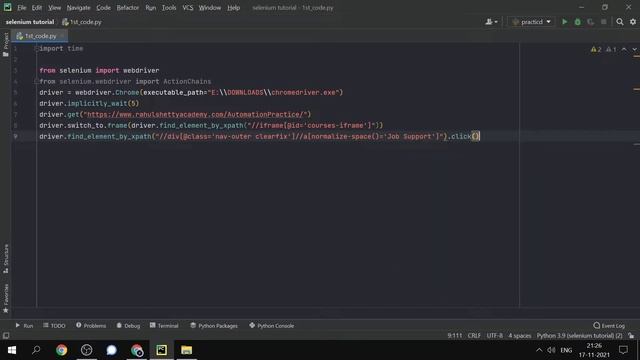Open the Run tool window

click(x=24, y=326)
